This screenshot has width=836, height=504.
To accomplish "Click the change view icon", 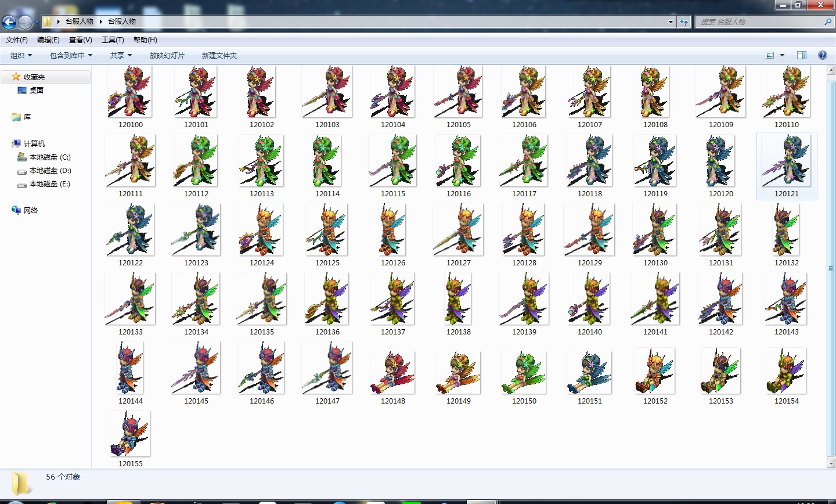I will coord(770,55).
